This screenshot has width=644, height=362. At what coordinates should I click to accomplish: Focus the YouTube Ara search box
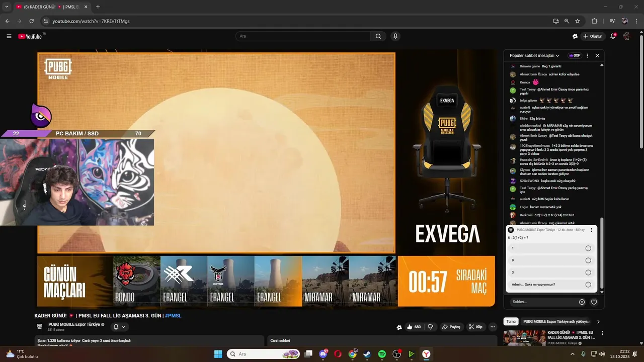tap(303, 36)
